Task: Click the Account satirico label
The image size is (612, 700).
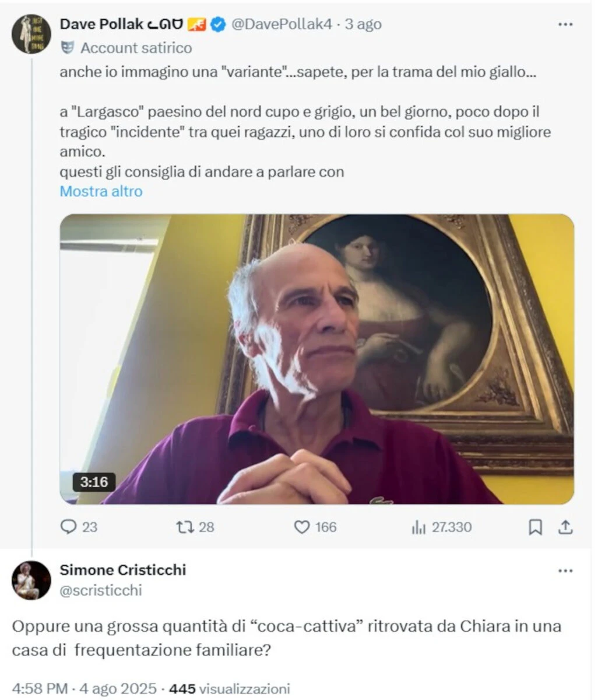Action: point(136,48)
